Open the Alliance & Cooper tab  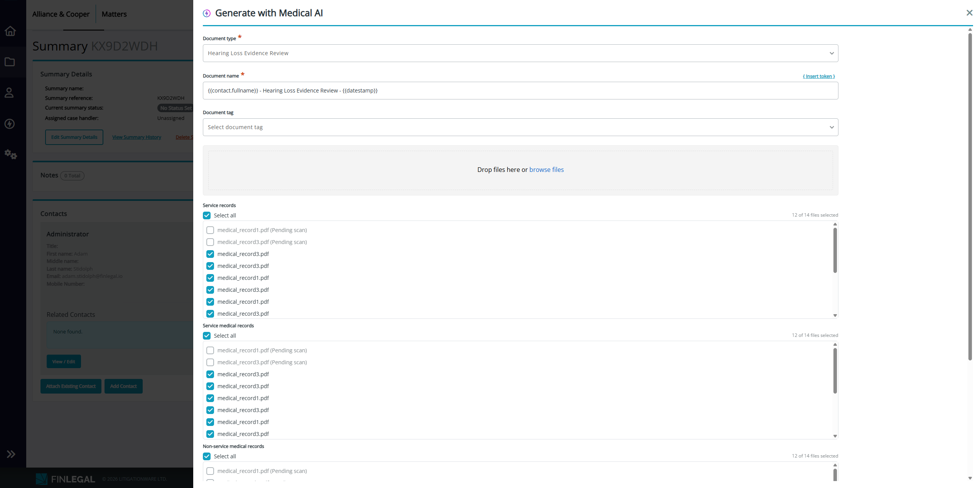pyautogui.click(x=61, y=14)
